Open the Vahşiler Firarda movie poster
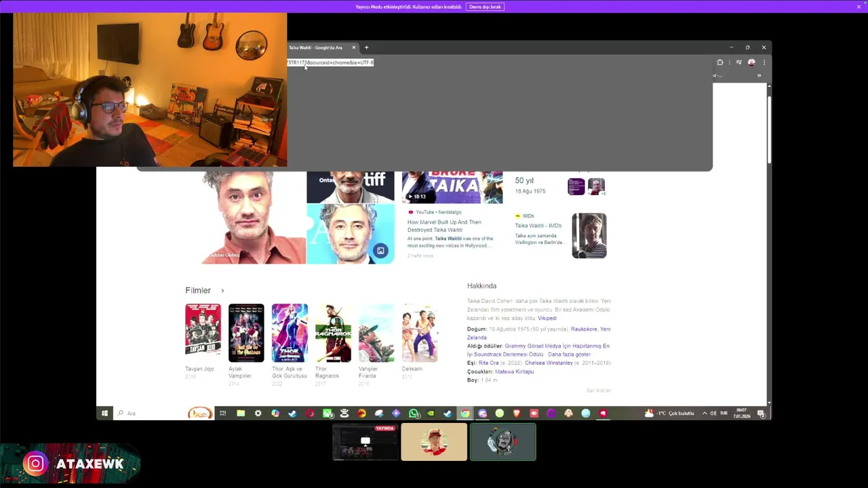Viewport: 868px width, 488px height. tap(376, 333)
